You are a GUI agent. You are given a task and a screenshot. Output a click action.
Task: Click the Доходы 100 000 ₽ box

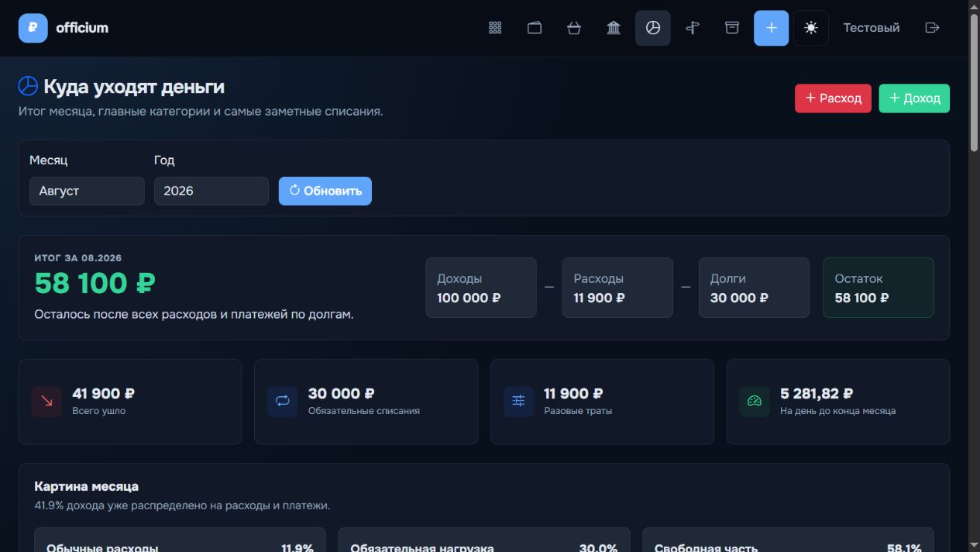point(481,288)
